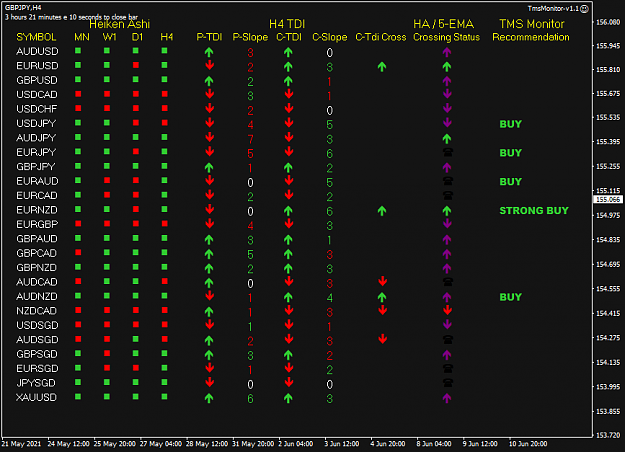Click the EURUSD red D1 Heiken Ashi square

136,65
